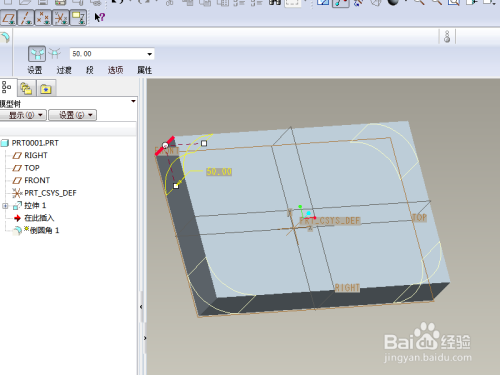This screenshot has height=375, width=500.
Task: Click the RIGHT plane icon in tree
Action: coord(17,156)
